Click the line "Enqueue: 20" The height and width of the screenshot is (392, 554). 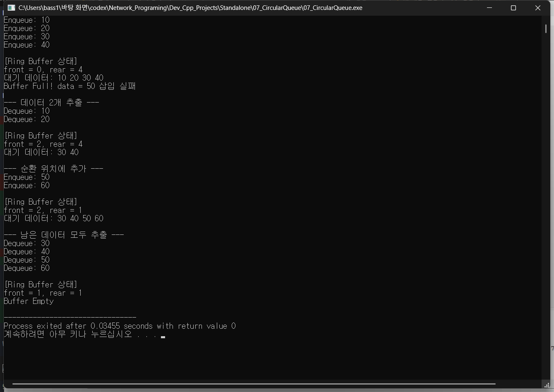[26, 29]
